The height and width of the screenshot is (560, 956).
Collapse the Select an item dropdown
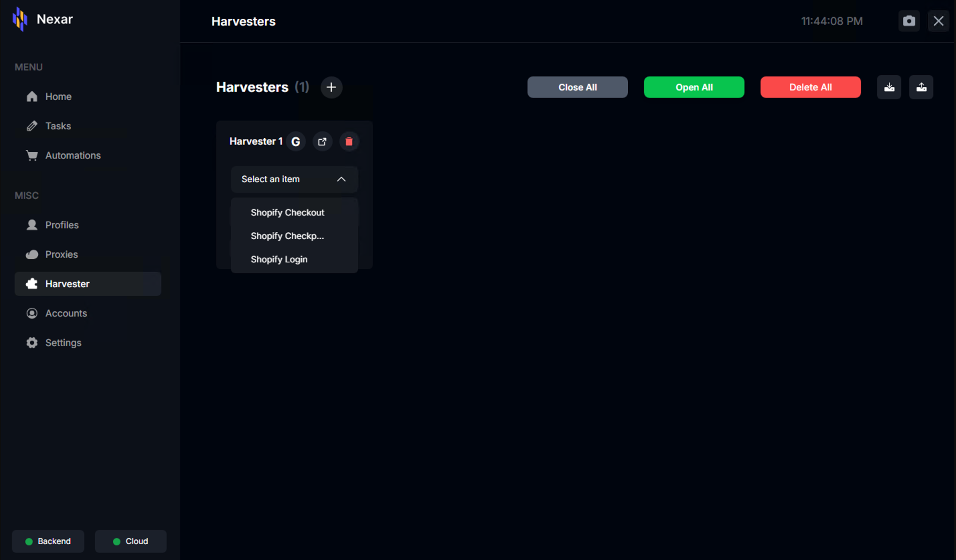(x=294, y=179)
